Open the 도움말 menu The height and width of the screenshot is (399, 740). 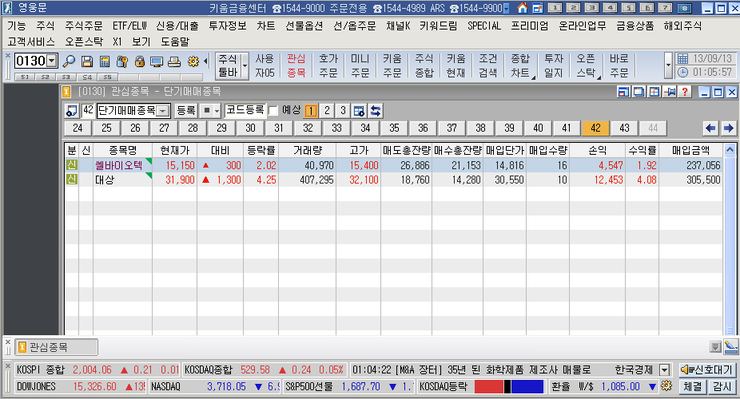pyautogui.click(x=175, y=42)
